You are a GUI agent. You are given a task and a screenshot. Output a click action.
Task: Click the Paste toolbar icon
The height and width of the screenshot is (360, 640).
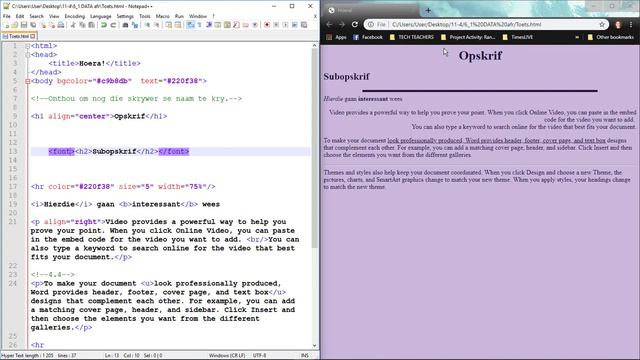coord(91,25)
